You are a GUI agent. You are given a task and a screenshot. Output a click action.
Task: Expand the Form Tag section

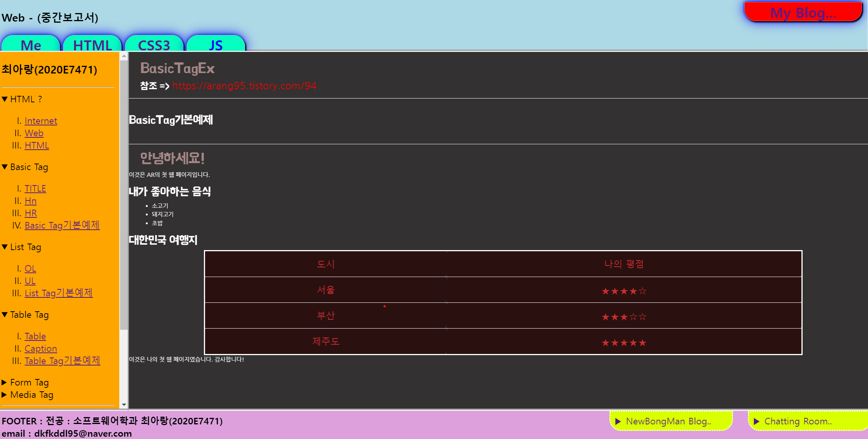click(5, 382)
